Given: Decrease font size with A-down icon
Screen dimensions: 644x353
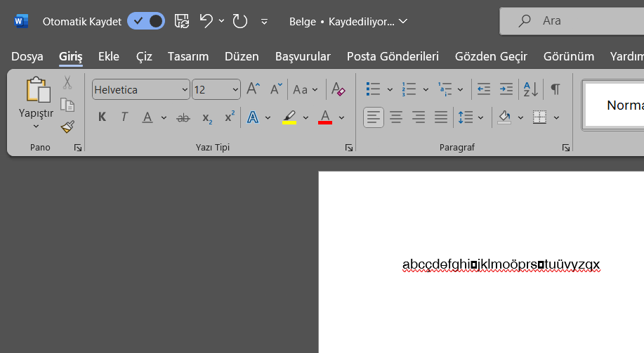Looking at the screenshot, I should (x=275, y=89).
